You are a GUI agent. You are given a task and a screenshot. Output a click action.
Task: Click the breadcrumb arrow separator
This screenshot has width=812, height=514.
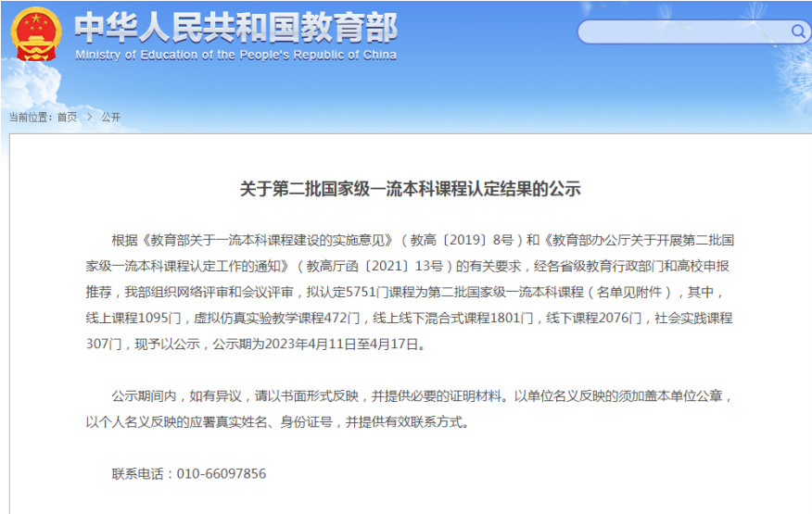pos(90,118)
